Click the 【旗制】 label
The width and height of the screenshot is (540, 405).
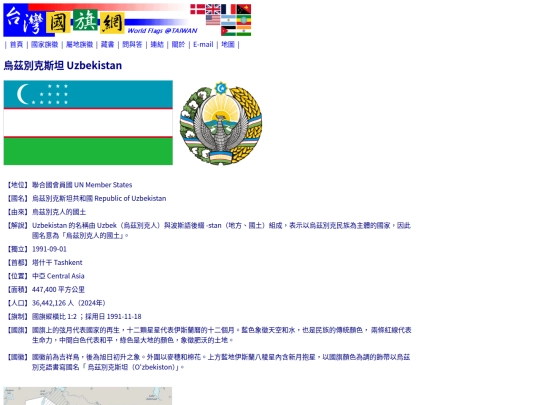[x=17, y=316]
